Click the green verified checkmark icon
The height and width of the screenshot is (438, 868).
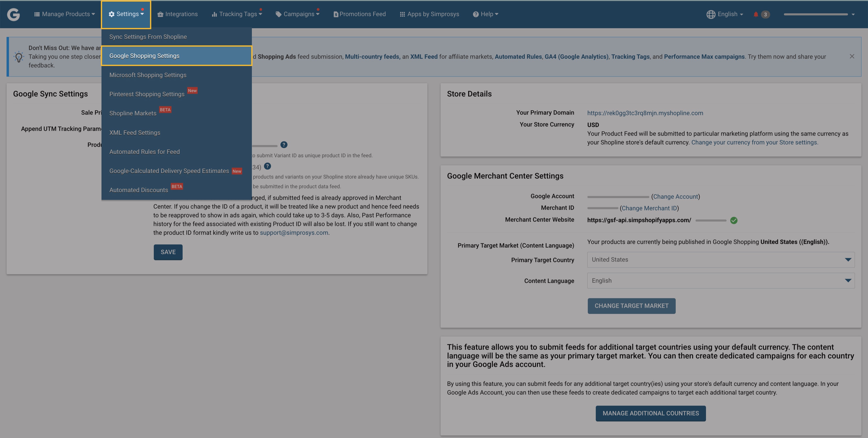point(734,220)
